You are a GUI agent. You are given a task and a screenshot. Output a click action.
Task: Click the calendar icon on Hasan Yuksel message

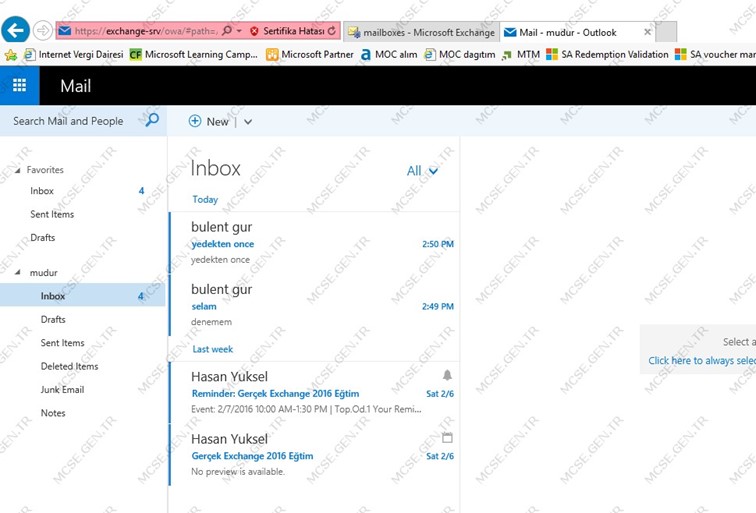point(447,437)
